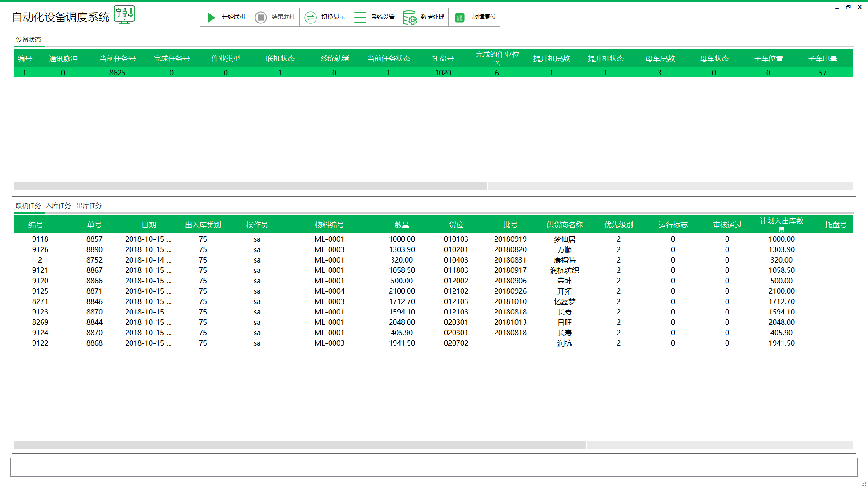Click the stop icon for 结束联机
Viewport: 868px width, 488px height.
pyautogui.click(x=260, y=17)
